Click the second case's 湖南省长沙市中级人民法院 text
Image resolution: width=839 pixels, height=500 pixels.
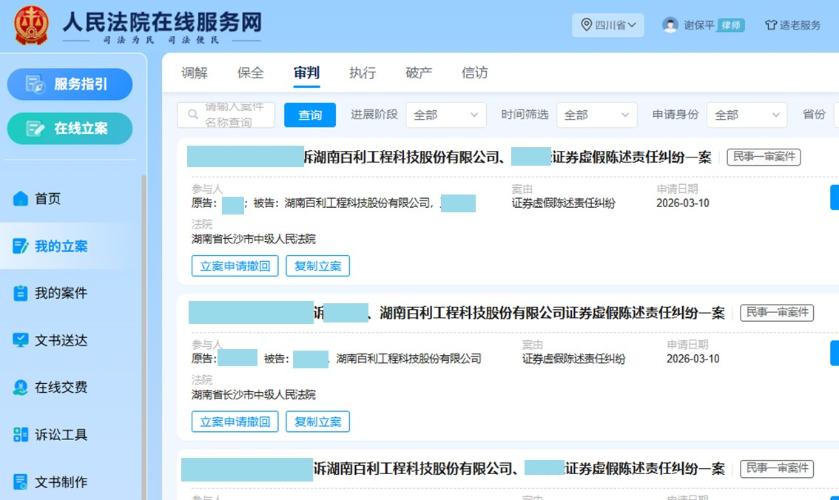click(x=254, y=395)
